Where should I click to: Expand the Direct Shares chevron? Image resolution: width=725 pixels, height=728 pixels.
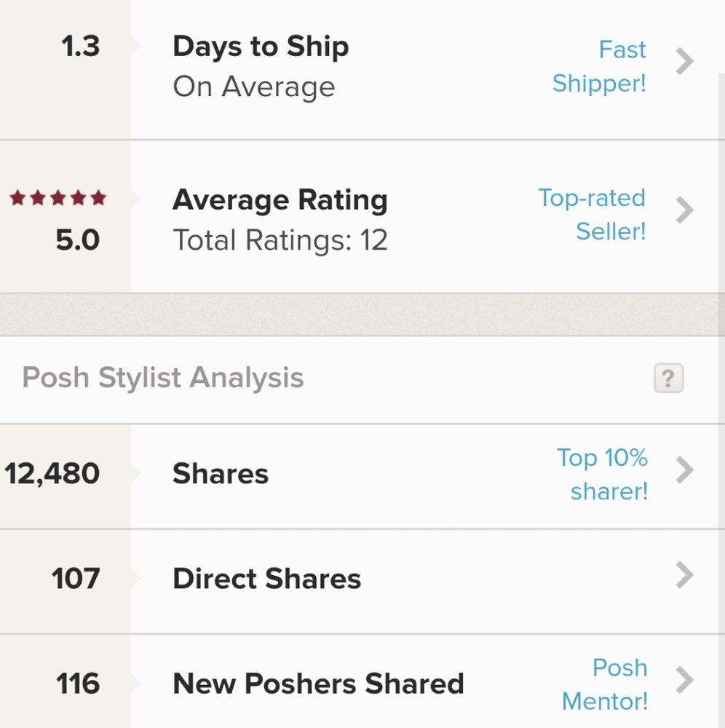[684, 575]
